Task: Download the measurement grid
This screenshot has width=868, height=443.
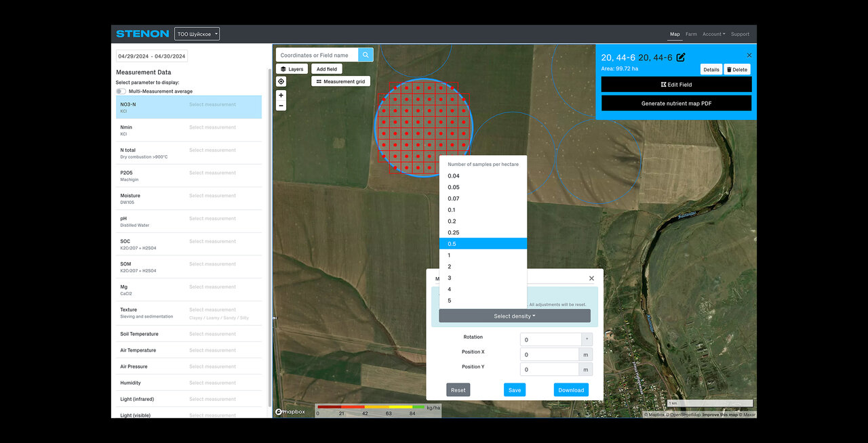Action: tap(571, 389)
